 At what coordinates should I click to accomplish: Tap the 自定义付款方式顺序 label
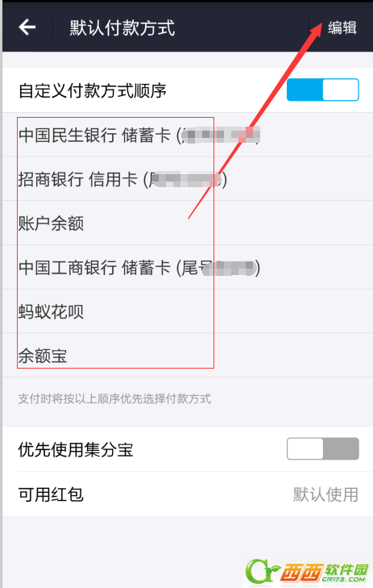[93, 91]
